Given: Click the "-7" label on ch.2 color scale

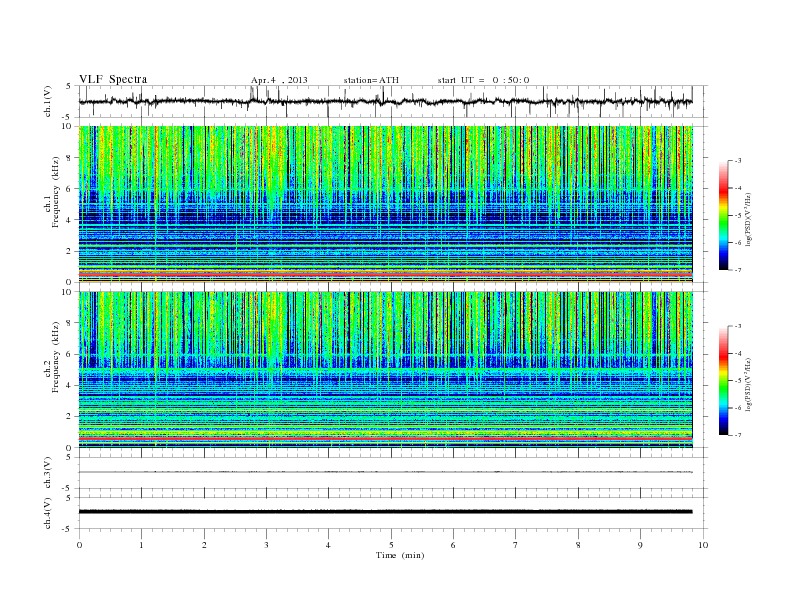Looking at the screenshot, I should tap(738, 435).
